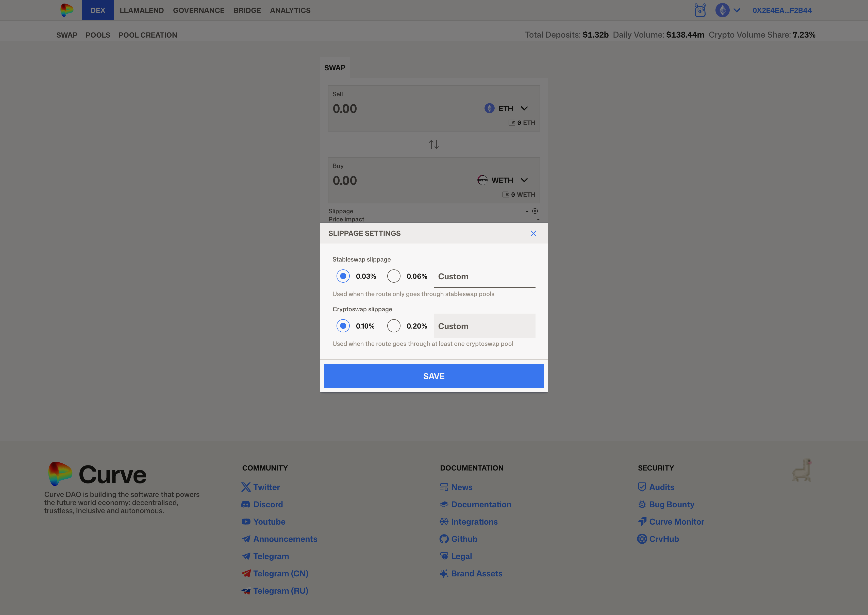Screen dimensions: 868x615
Task: Click the cryptoswap Custom slippage field
Action: point(485,326)
